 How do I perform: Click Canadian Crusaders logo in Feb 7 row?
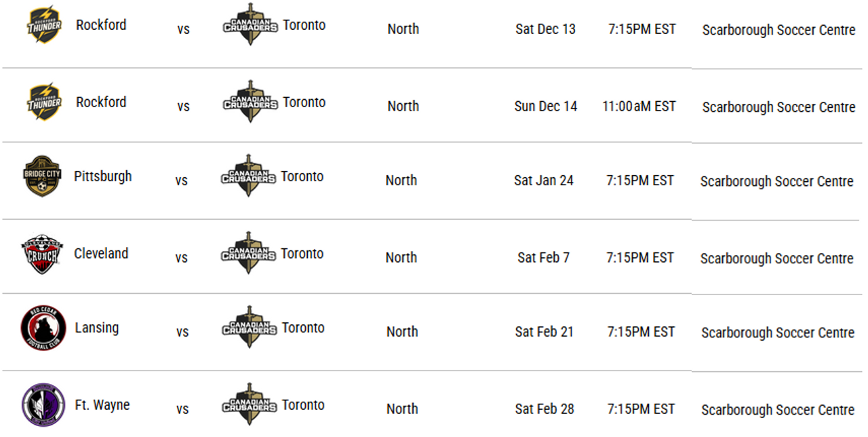coord(248,254)
